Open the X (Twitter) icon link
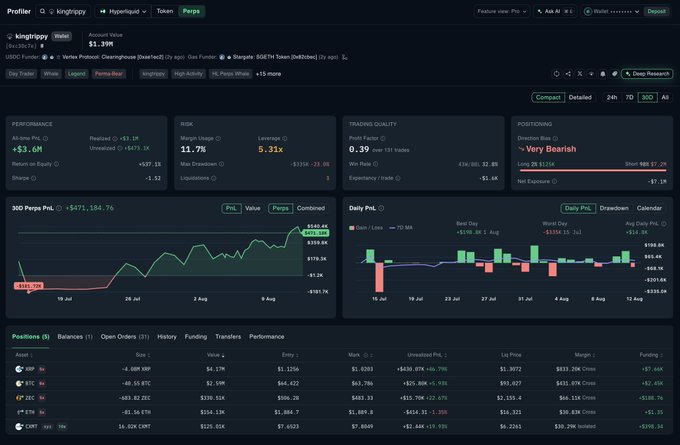This screenshot has height=445, width=680. click(580, 74)
